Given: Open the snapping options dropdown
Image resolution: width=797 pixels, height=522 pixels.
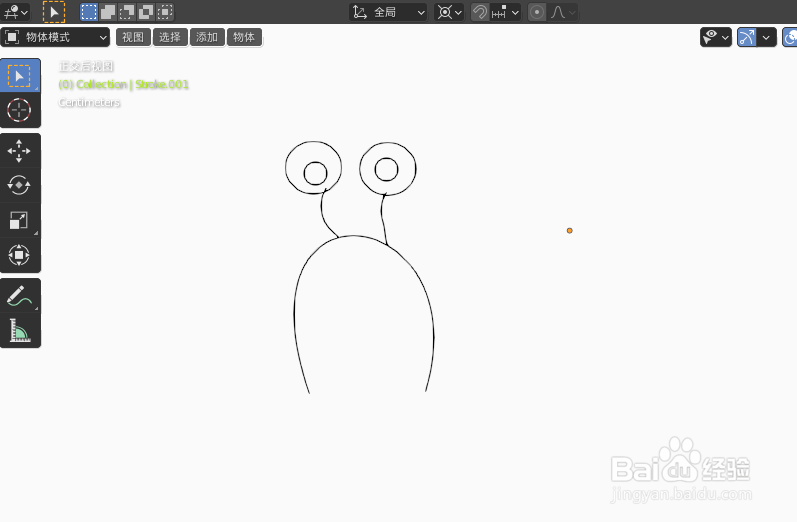Looking at the screenshot, I should (505, 12).
